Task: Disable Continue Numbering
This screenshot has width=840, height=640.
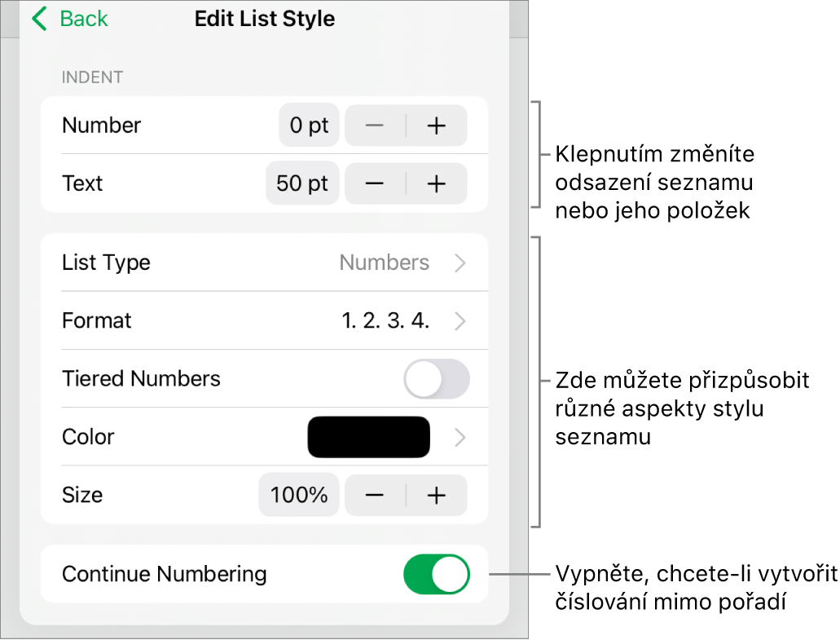Action: (x=437, y=575)
